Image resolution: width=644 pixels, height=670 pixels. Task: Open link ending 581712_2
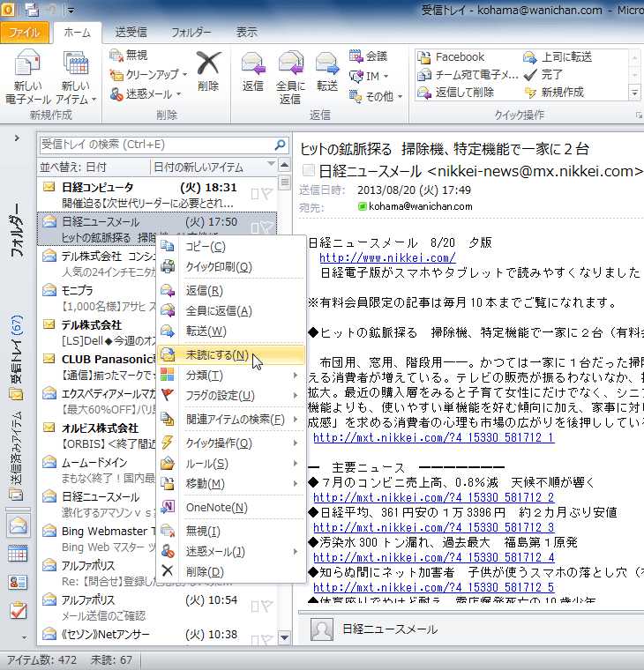tap(434, 497)
